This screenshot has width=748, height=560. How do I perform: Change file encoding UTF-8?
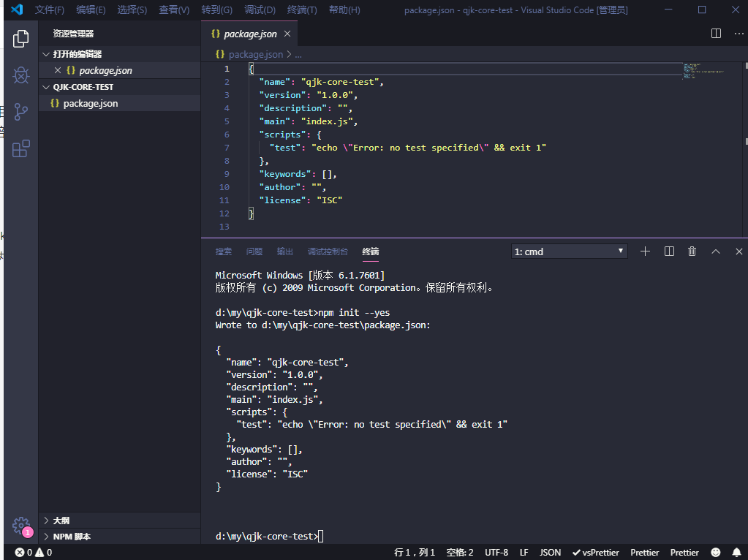tap(496, 553)
